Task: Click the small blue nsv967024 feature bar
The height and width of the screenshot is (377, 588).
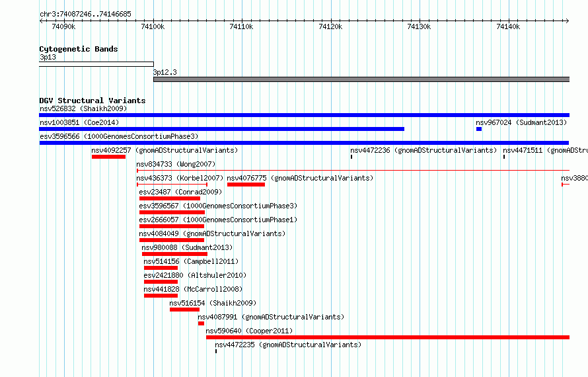Action: click(479, 129)
